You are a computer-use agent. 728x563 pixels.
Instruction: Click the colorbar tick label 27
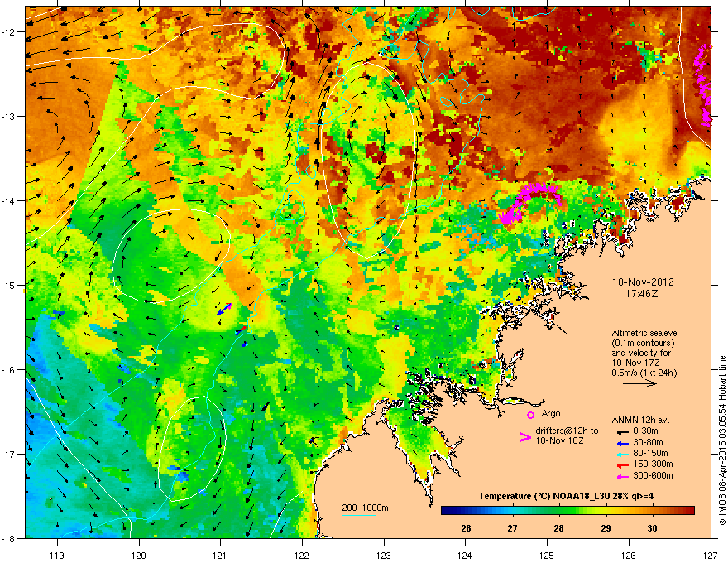[513, 528]
